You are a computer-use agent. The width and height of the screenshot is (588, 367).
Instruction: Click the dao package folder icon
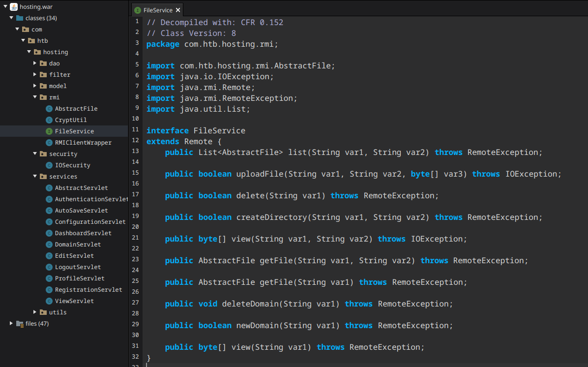click(x=43, y=63)
